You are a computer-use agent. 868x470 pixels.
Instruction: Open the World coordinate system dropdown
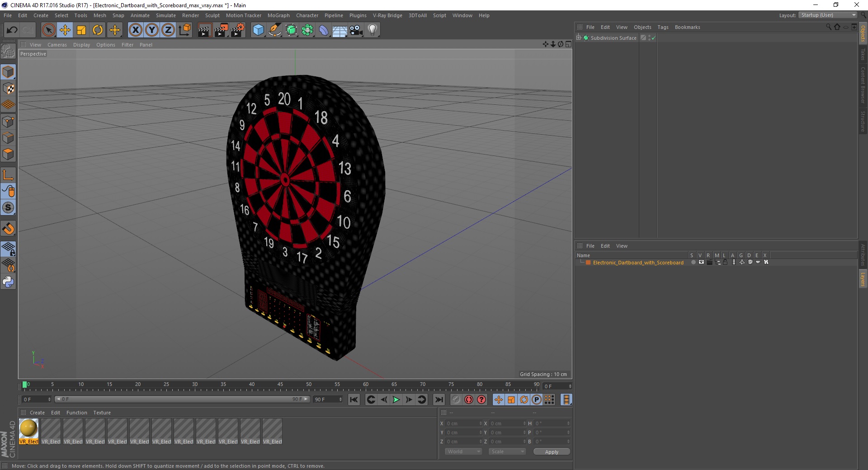click(x=463, y=451)
